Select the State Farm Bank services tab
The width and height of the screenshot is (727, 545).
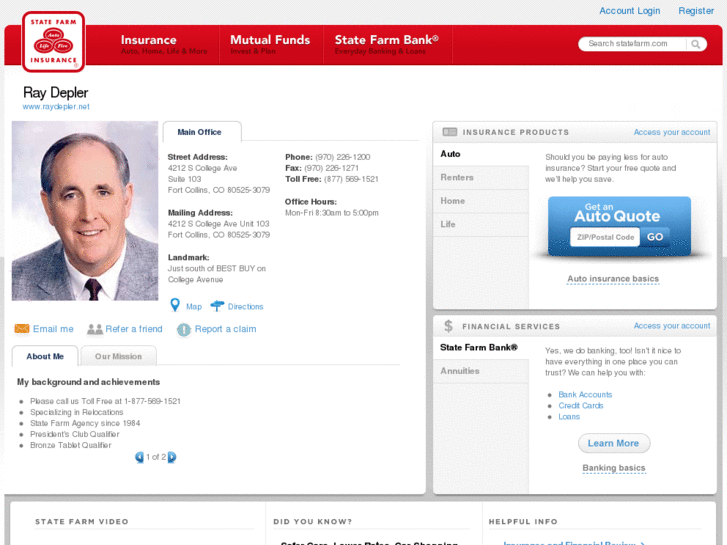[x=480, y=347]
